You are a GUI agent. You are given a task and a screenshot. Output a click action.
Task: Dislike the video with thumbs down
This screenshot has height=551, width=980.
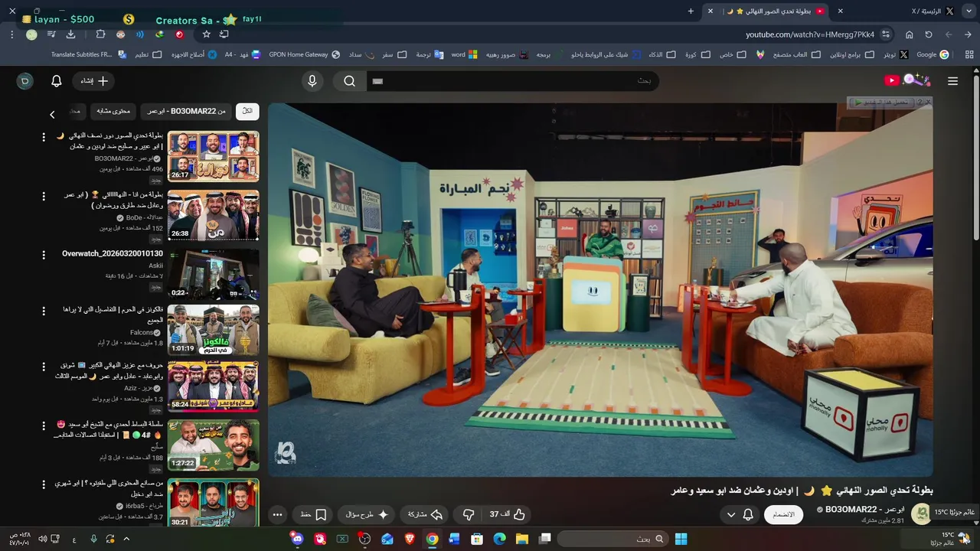(x=469, y=514)
